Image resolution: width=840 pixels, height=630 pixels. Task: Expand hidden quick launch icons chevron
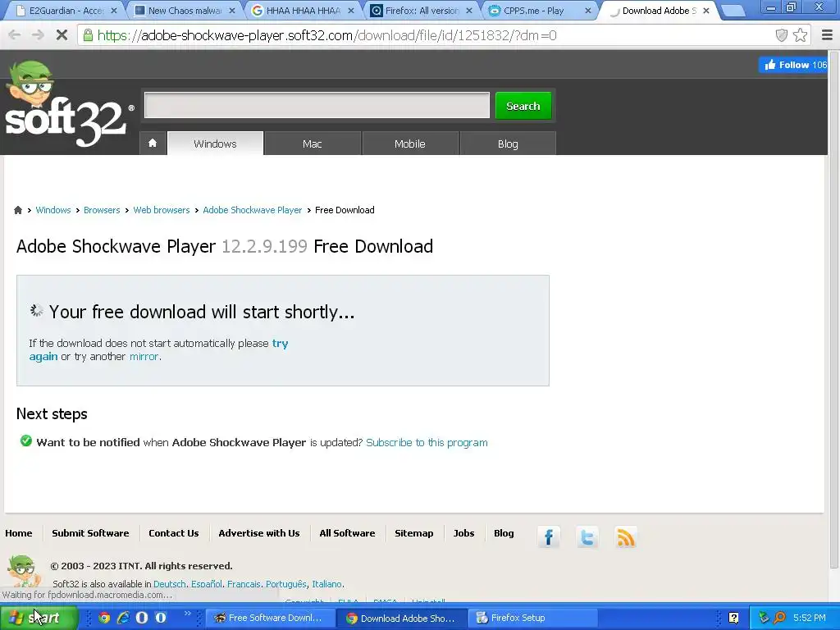click(187, 614)
